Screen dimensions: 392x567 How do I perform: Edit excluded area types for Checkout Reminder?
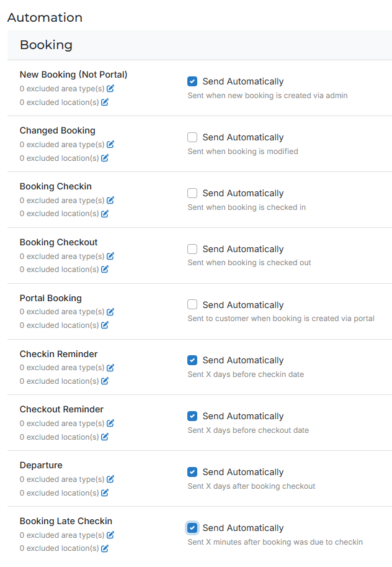pos(110,424)
